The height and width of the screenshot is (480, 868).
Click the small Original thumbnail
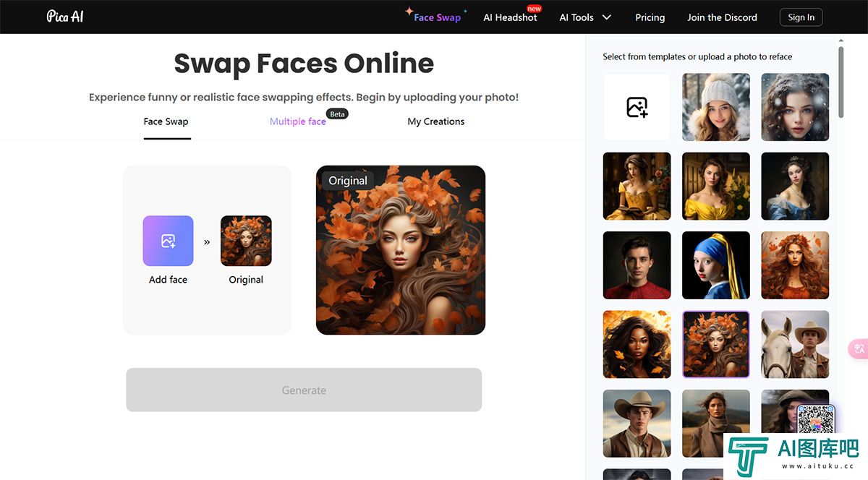pyautogui.click(x=246, y=241)
